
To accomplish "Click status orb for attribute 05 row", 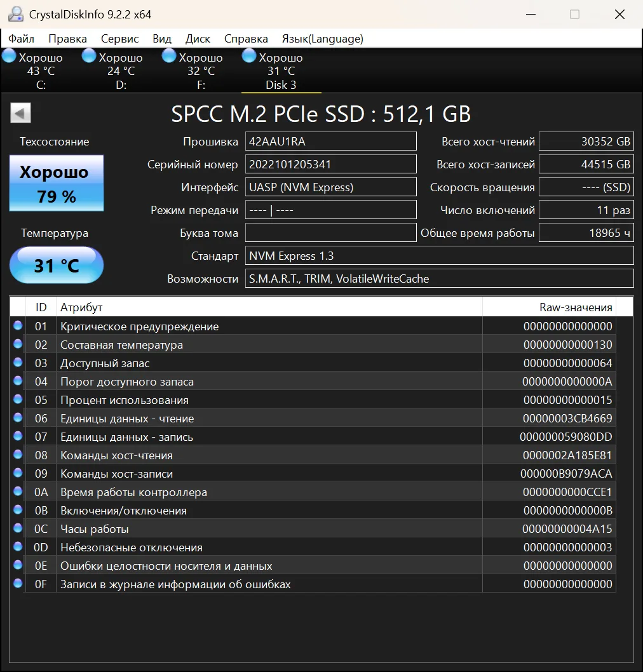I will click(18, 400).
